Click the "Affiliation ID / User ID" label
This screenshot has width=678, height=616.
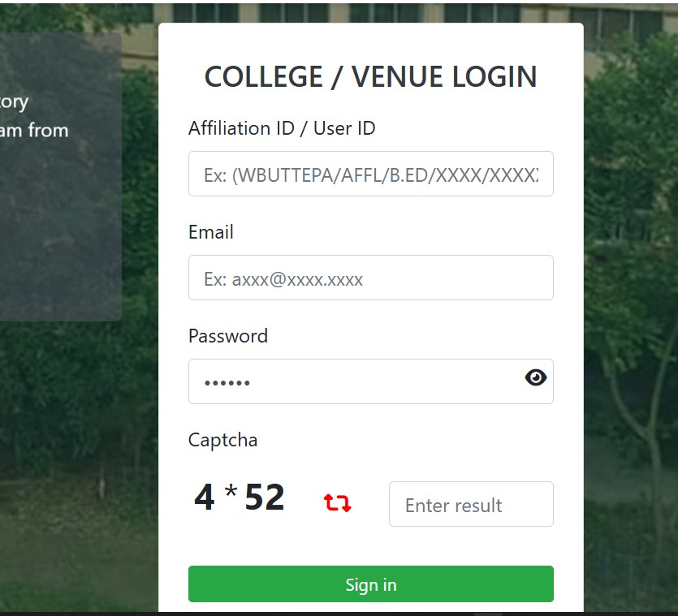click(282, 128)
